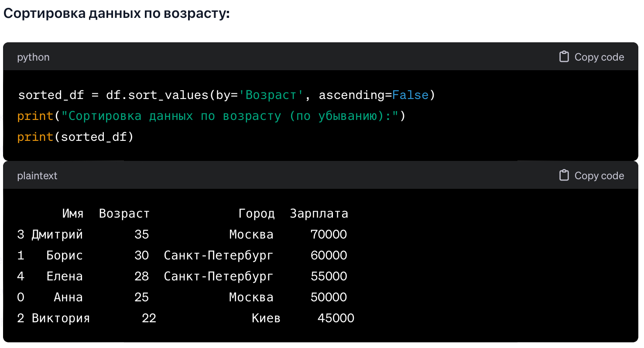
Task: Click "Киев" city value in output
Action: [266, 318]
